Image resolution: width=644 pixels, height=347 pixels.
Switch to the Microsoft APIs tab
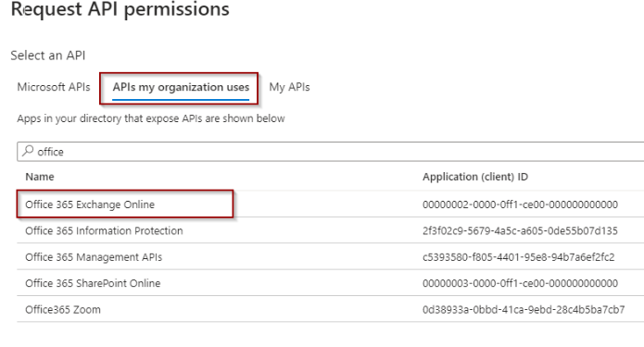[x=54, y=87]
